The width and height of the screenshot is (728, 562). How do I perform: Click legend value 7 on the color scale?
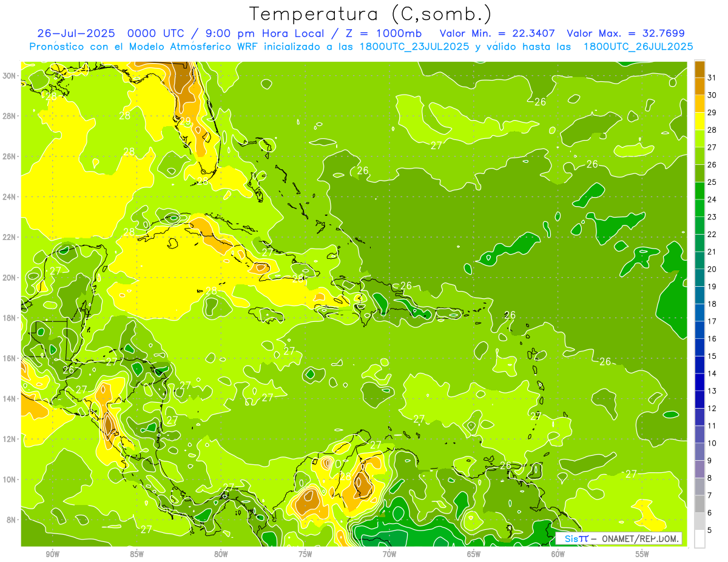coord(710,495)
